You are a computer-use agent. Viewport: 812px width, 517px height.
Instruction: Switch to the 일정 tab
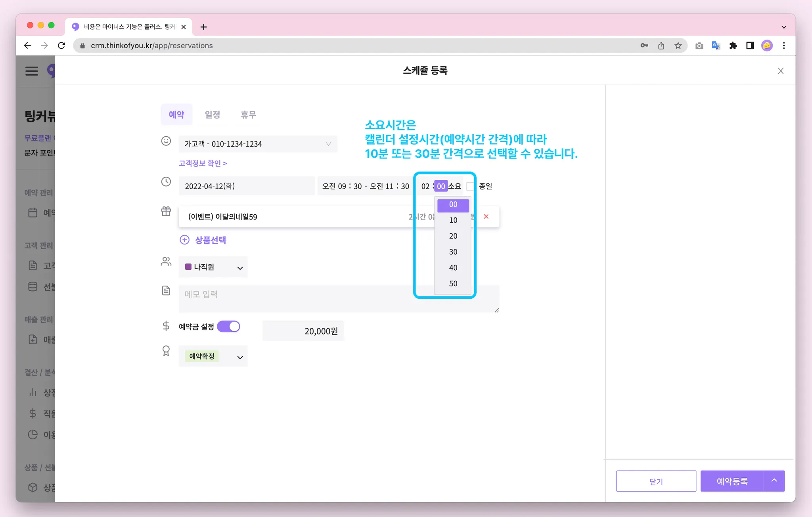[x=212, y=114]
